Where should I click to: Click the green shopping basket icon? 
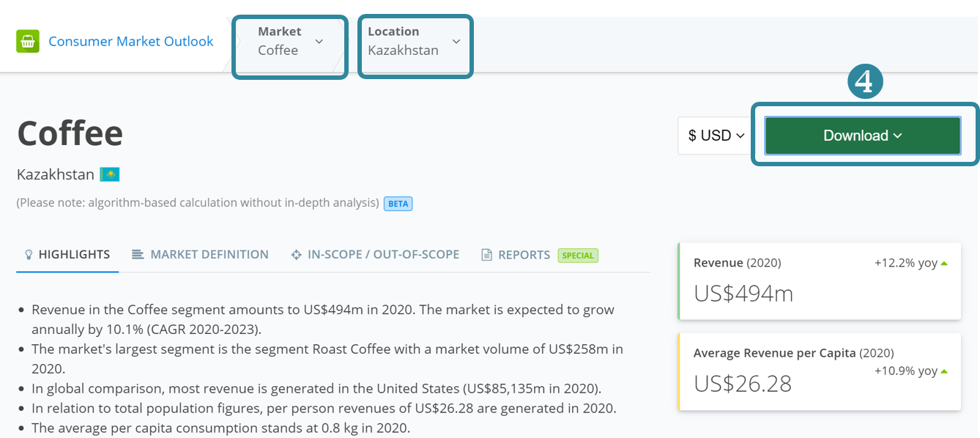click(x=27, y=41)
